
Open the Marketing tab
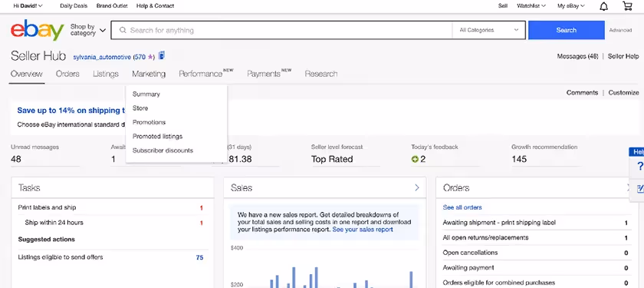(149, 74)
